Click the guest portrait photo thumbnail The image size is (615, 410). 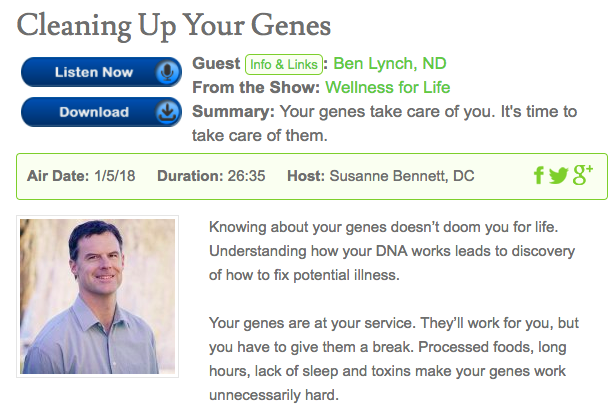tap(97, 297)
